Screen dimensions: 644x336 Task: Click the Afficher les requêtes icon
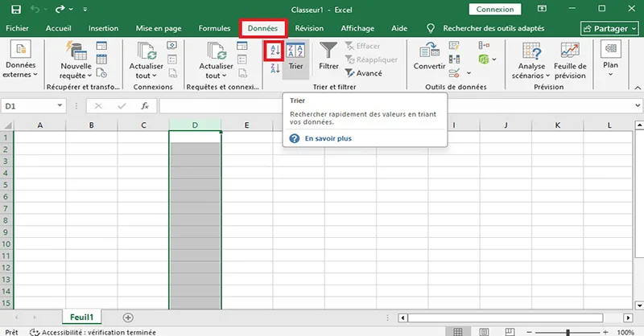[101, 46]
